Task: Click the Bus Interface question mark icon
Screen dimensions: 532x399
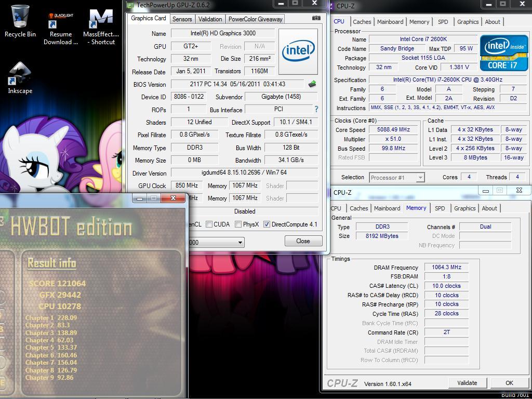Action: coord(316,109)
